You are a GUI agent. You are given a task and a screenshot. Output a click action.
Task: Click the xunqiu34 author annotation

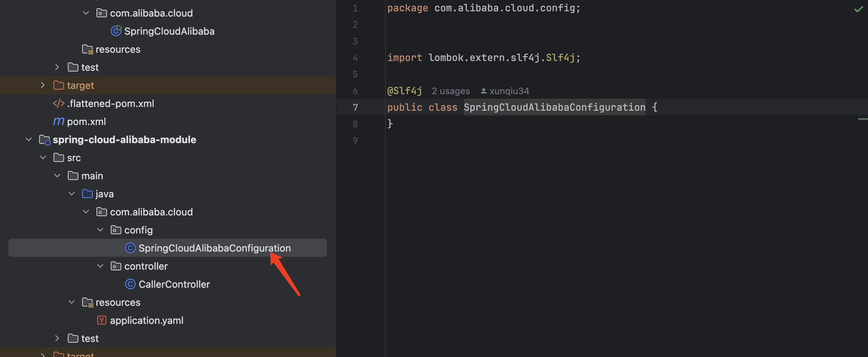pos(509,91)
